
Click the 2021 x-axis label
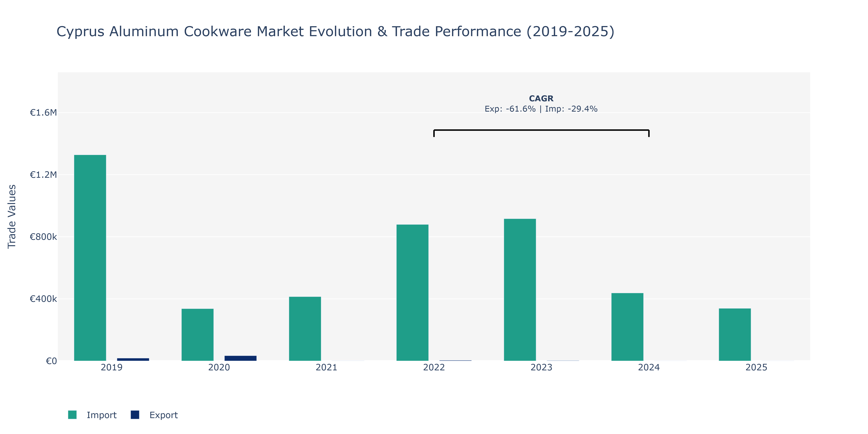tap(327, 367)
